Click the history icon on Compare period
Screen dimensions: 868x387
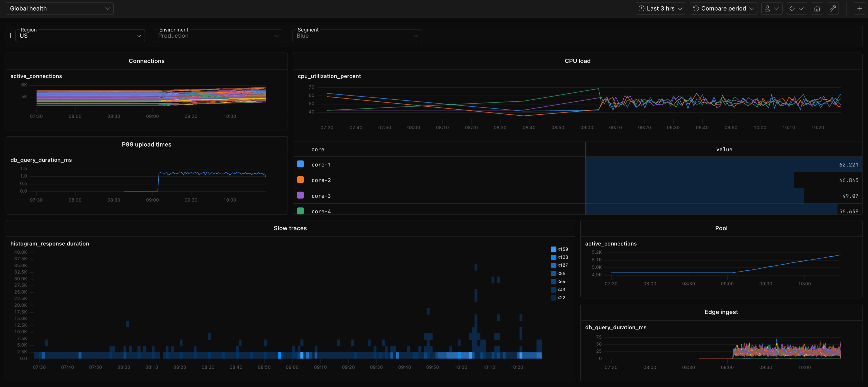(x=696, y=8)
